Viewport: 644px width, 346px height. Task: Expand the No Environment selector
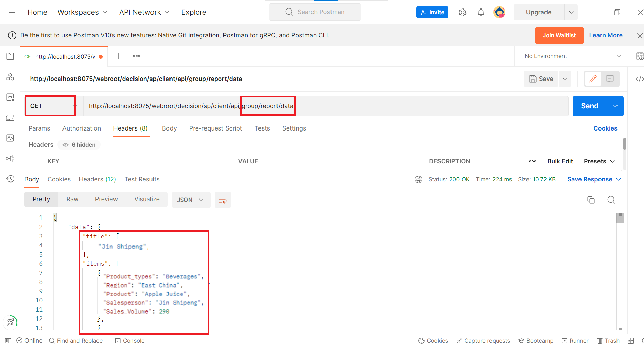tap(573, 56)
